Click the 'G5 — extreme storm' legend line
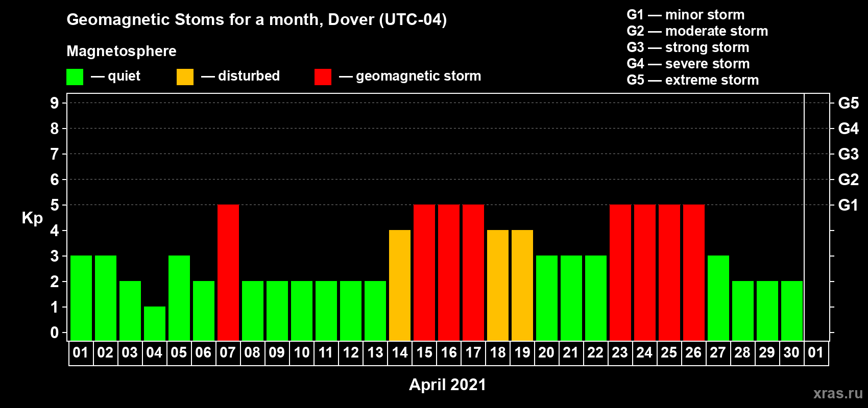 pos(693,80)
